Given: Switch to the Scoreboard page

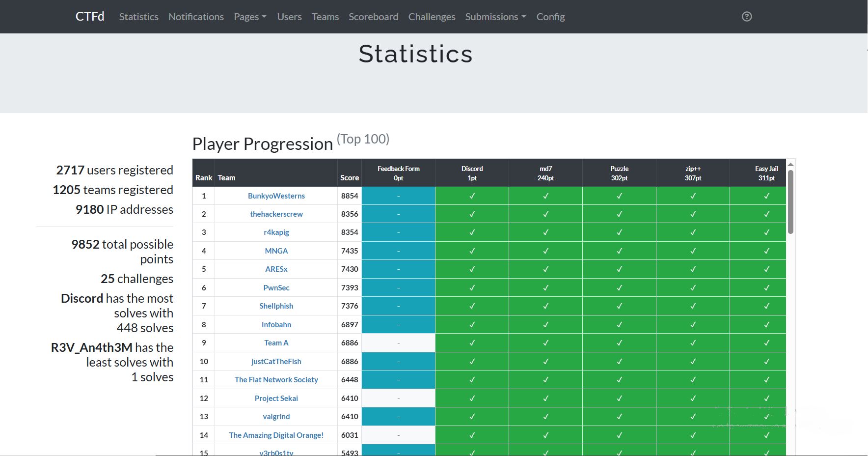Looking at the screenshot, I should point(374,16).
